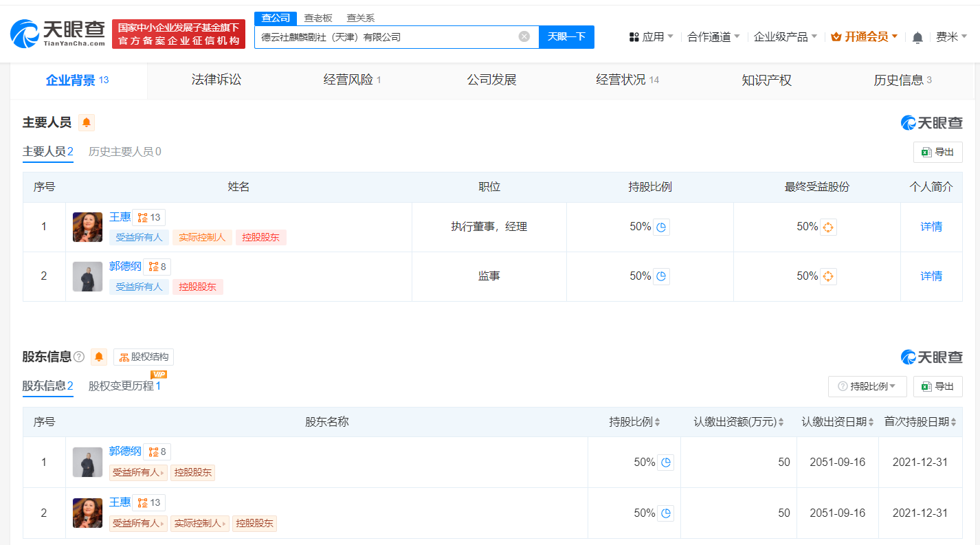Click 郭德纲's orange beneficiary share icon
This screenshot has width=980, height=545.
tap(827, 276)
